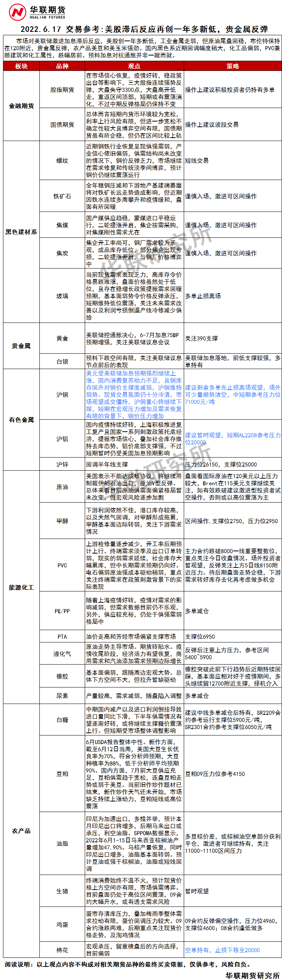The height and width of the screenshot is (980, 282).
Task: Select the 尿素 product cell
Action: tap(62, 695)
